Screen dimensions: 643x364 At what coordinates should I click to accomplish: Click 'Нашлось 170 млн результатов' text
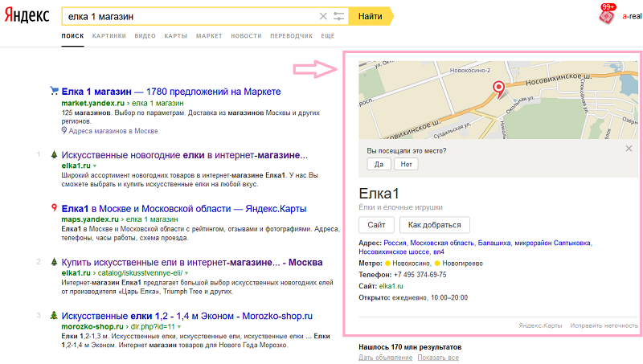[x=410, y=347]
